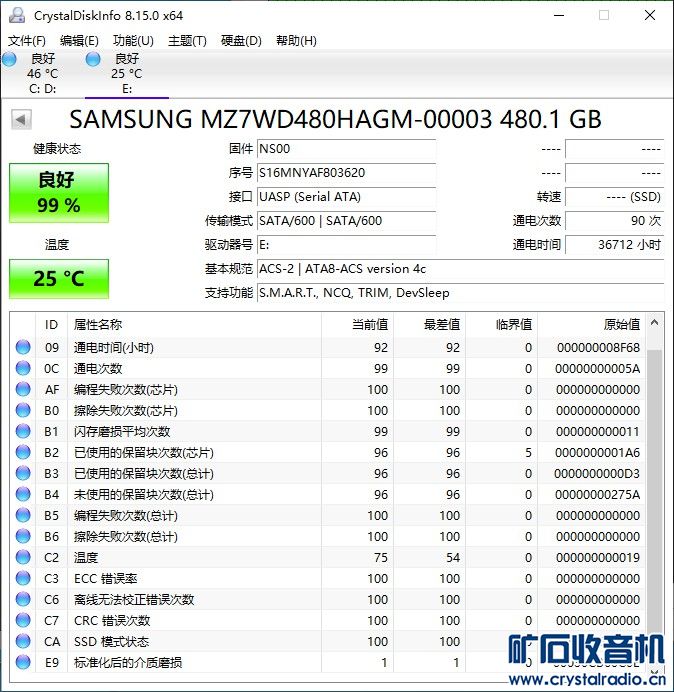
Task: Select the row 通电时间(小时)
Action: pyautogui.click(x=328, y=347)
